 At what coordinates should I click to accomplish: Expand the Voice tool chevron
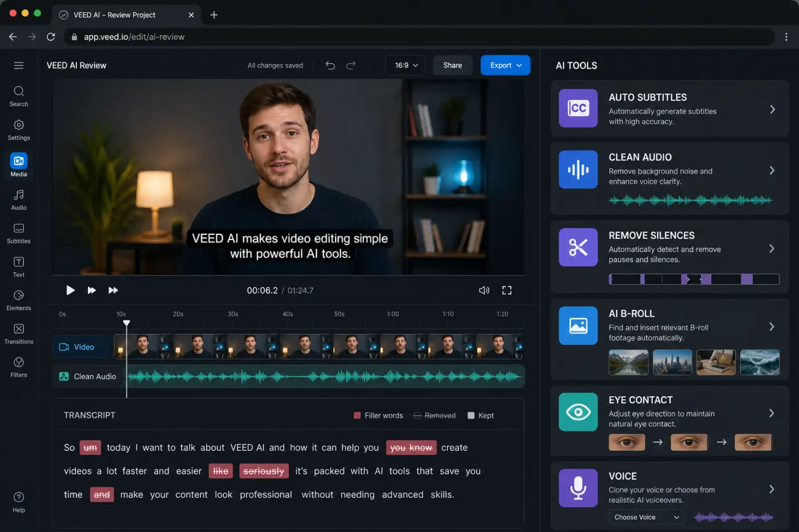pos(772,489)
